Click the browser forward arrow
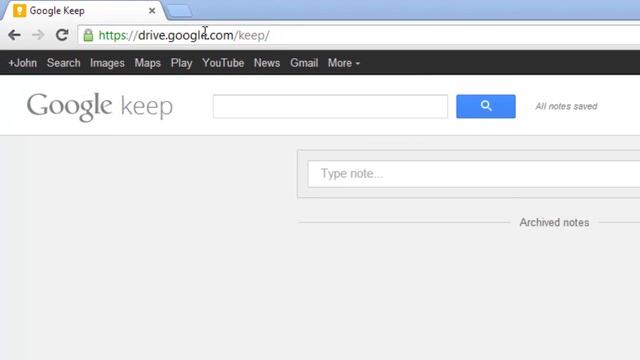The image size is (640, 360). pyautogui.click(x=38, y=35)
